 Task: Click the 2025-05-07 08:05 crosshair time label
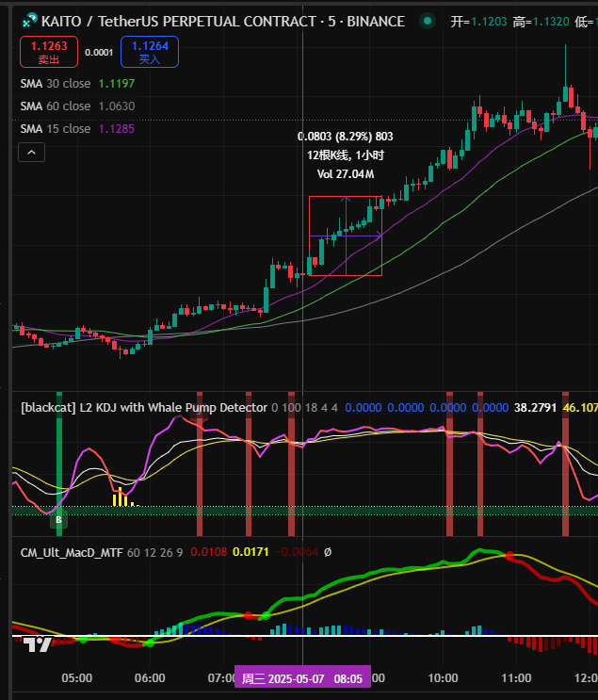[x=302, y=678]
